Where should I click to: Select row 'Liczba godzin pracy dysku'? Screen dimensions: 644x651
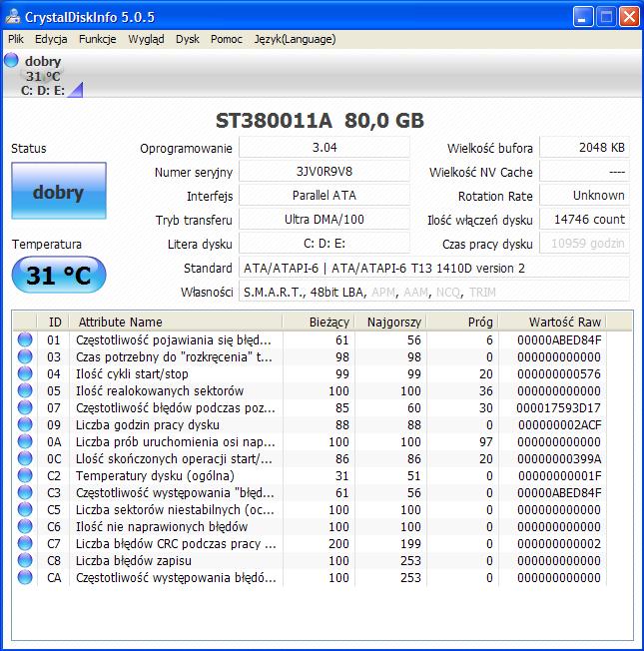(x=322, y=424)
